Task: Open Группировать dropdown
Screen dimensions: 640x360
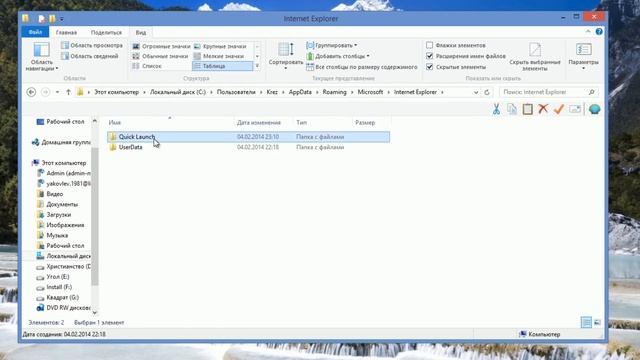Action: coord(332,45)
